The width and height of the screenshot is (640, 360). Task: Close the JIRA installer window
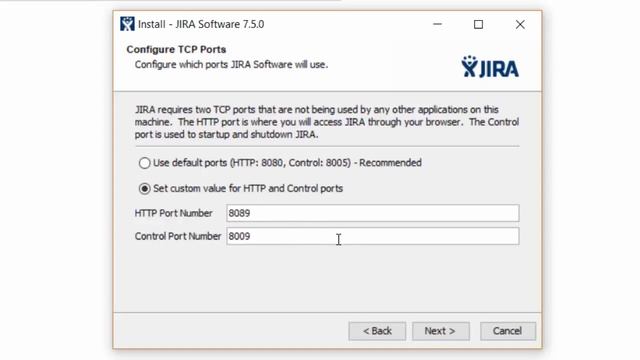point(520,24)
